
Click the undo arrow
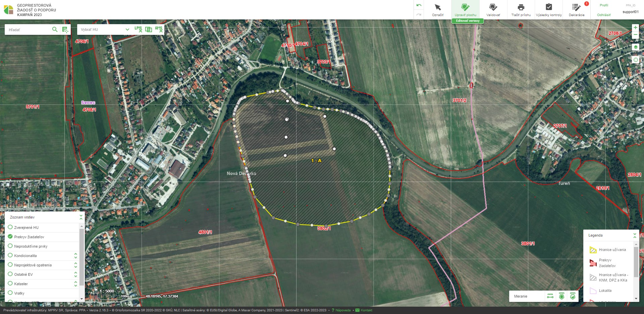(419, 5)
